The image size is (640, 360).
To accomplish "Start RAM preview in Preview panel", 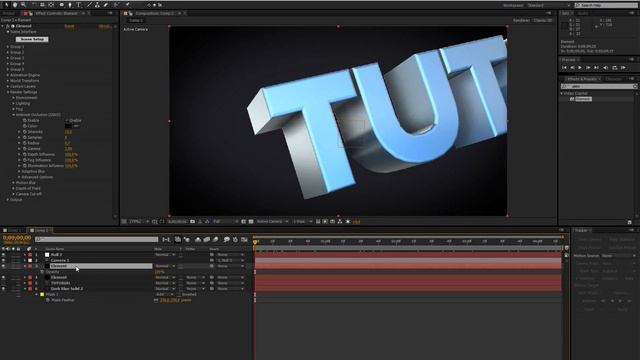I will pyautogui.click(x=623, y=67).
